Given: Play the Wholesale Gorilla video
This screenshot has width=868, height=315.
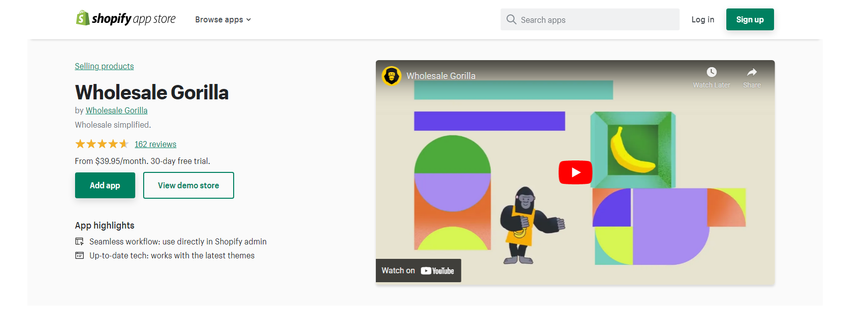Looking at the screenshot, I should tap(575, 172).
